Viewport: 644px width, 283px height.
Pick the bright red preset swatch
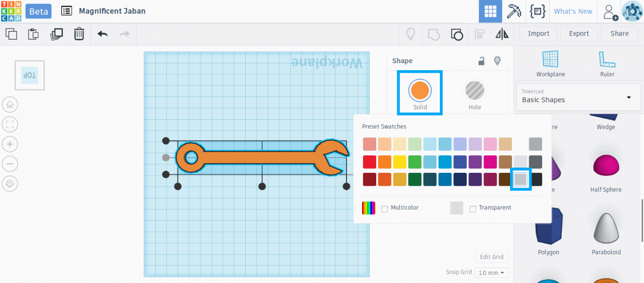pos(370,162)
